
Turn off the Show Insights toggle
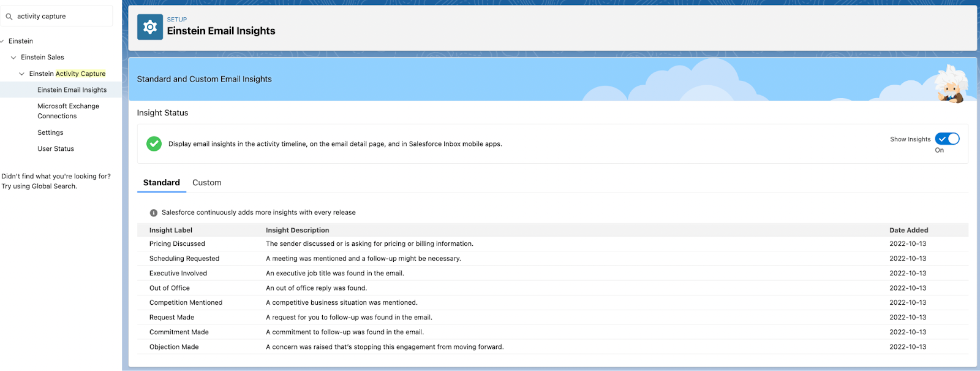pyautogui.click(x=947, y=139)
